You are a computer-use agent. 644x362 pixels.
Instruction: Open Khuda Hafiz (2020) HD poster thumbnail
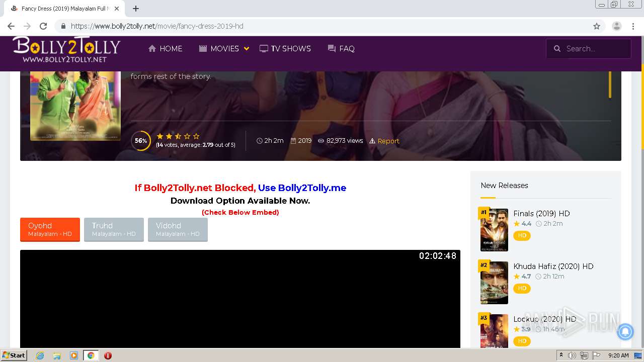[494, 283]
